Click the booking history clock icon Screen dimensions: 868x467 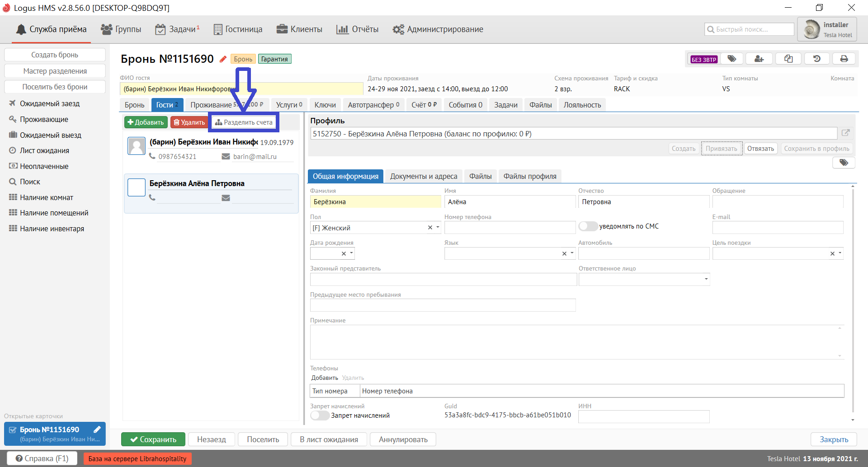816,59
